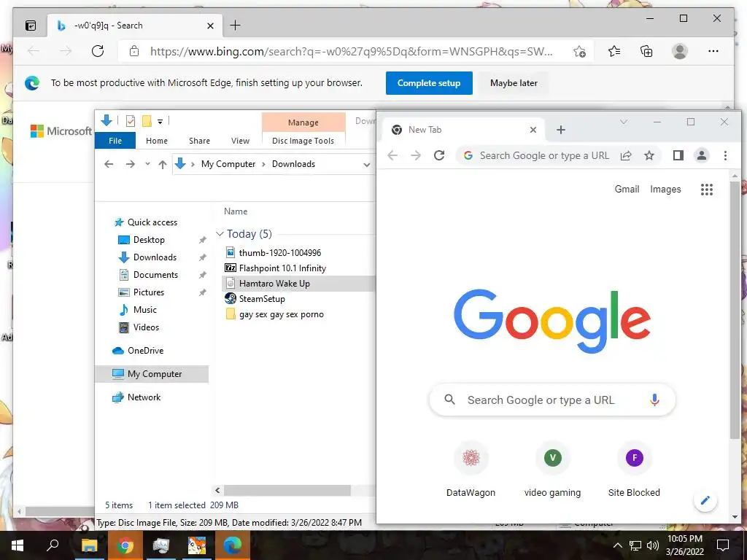The image size is (747, 560).
Task: Open Downloads in navigation pane
Action: [155, 257]
